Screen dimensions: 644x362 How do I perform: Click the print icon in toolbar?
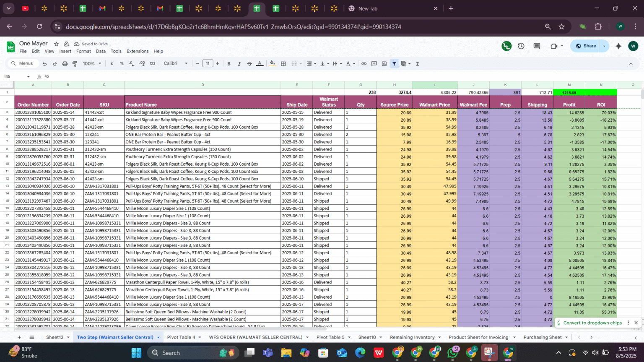(x=65, y=64)
